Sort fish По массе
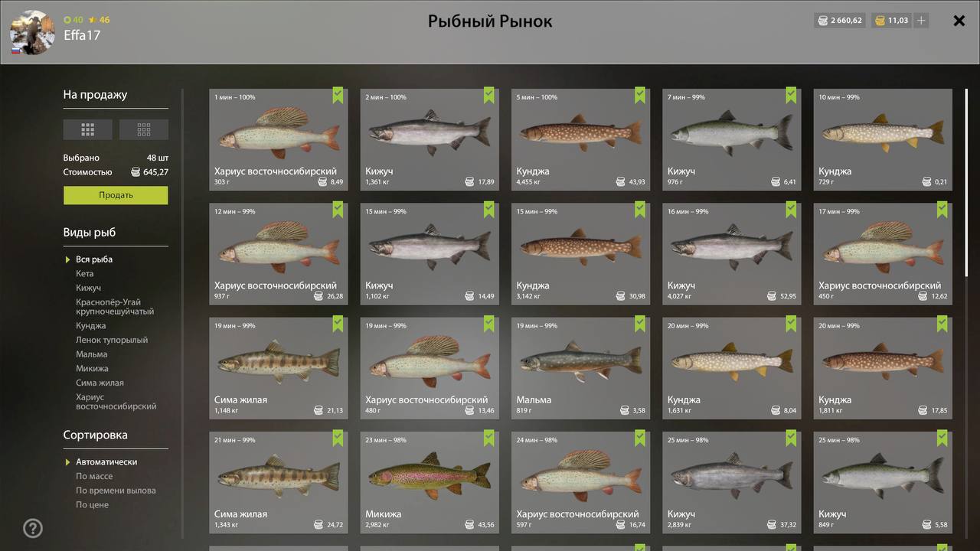This screenshot has width=980, height=551. pos(94,476)
